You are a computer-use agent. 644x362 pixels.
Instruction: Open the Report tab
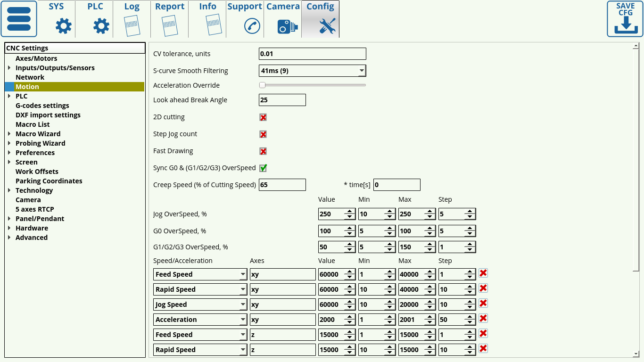(170, 19)
